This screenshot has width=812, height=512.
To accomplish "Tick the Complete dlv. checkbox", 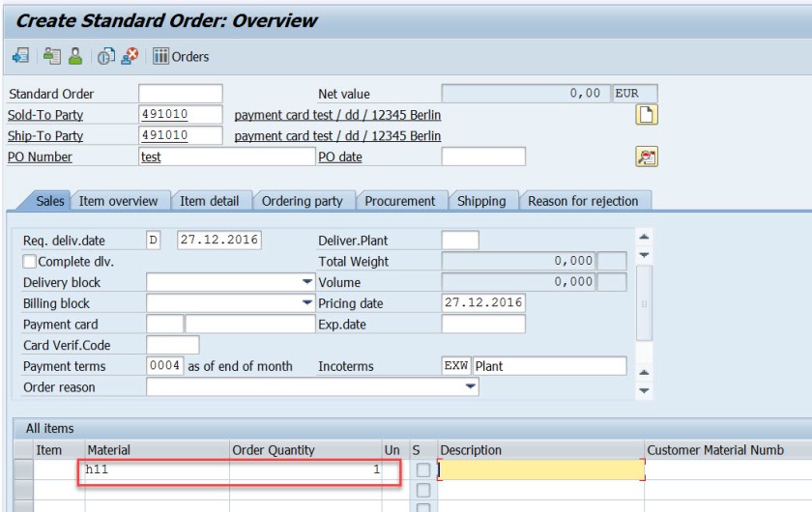I will click(x=30, y=262).
